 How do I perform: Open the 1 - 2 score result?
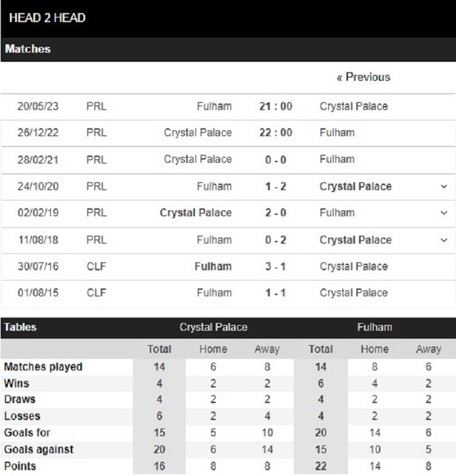(x=276, y=186)
